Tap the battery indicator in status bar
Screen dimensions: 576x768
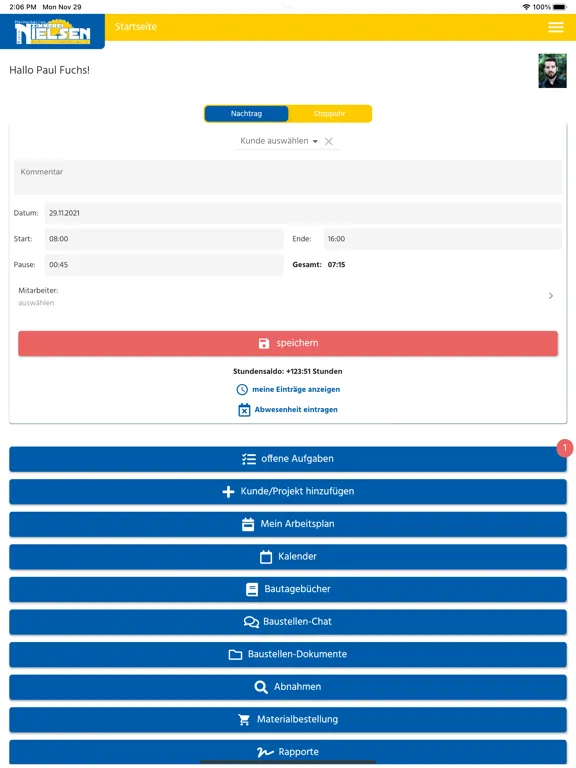point(560,7)
